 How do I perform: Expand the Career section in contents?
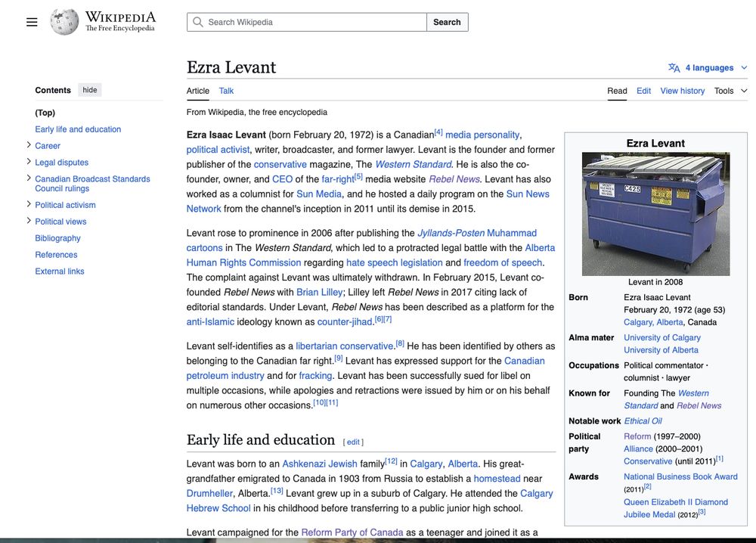[29, 145]
